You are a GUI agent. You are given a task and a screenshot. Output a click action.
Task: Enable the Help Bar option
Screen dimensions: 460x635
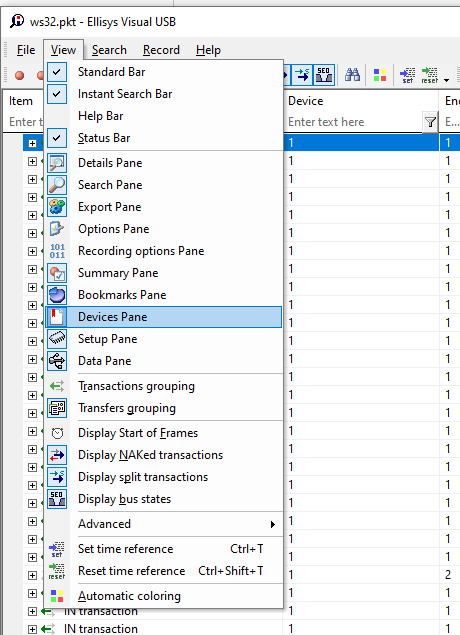click(164, 116)
